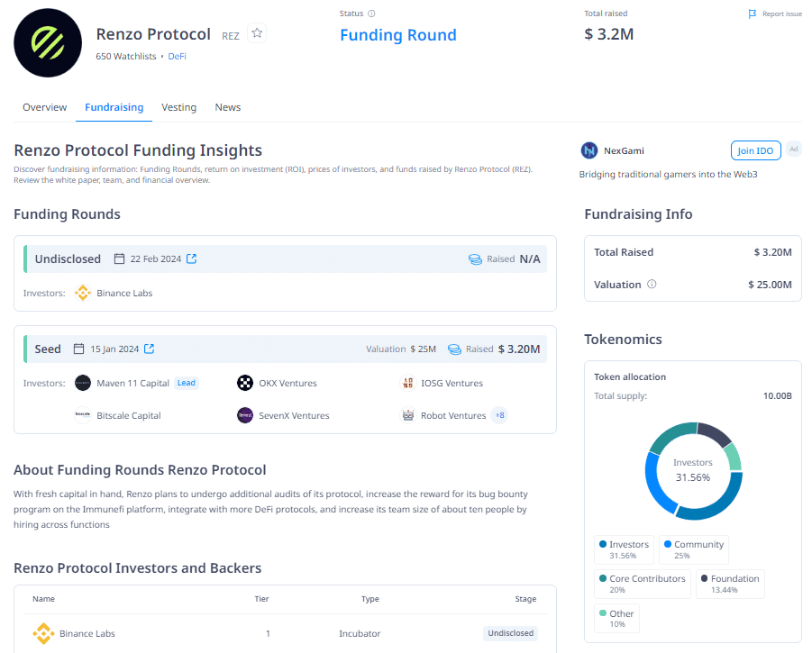The image size is (812, 653).
Task: Open the Vesting tab
Action: click(x=178, y=107)
